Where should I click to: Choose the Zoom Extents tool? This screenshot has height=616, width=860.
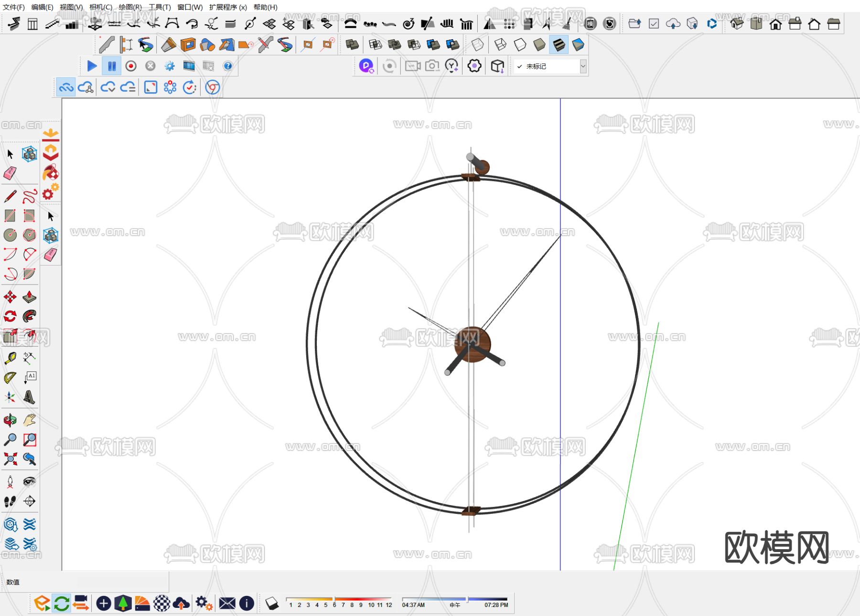pos(10,459)
